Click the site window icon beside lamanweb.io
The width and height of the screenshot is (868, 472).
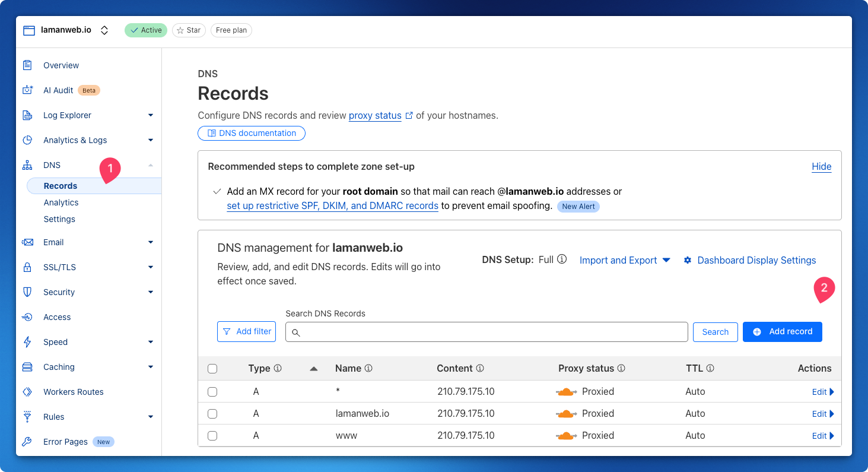[x=29, y=30]
